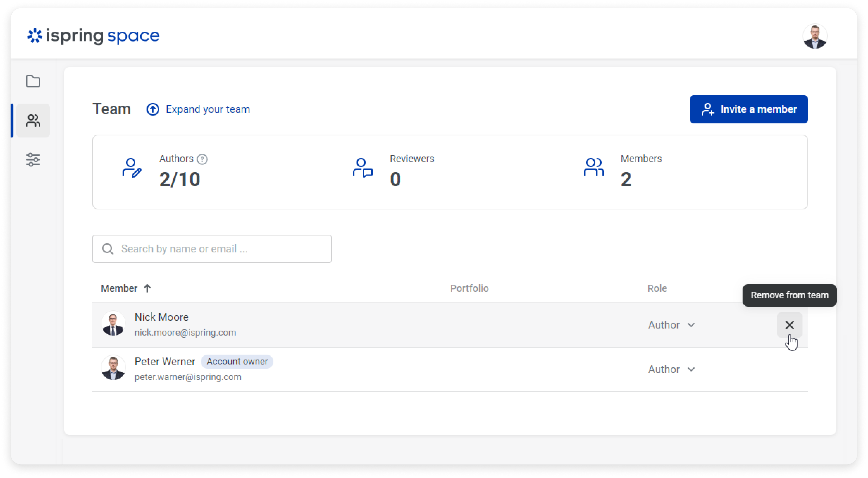This screenshot has width=868, height=478.
Task: Open the settings sliders sidebar icon
Action: pos(33,160)
